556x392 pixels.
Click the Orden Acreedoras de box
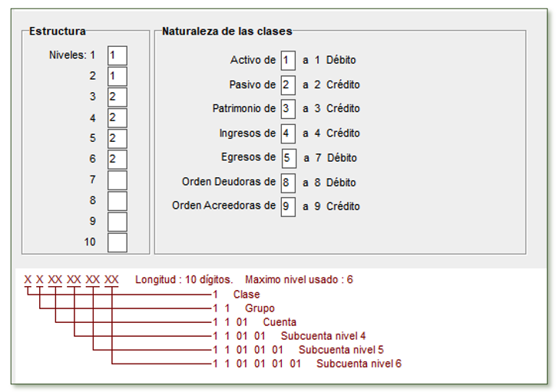tap(288, 206)
